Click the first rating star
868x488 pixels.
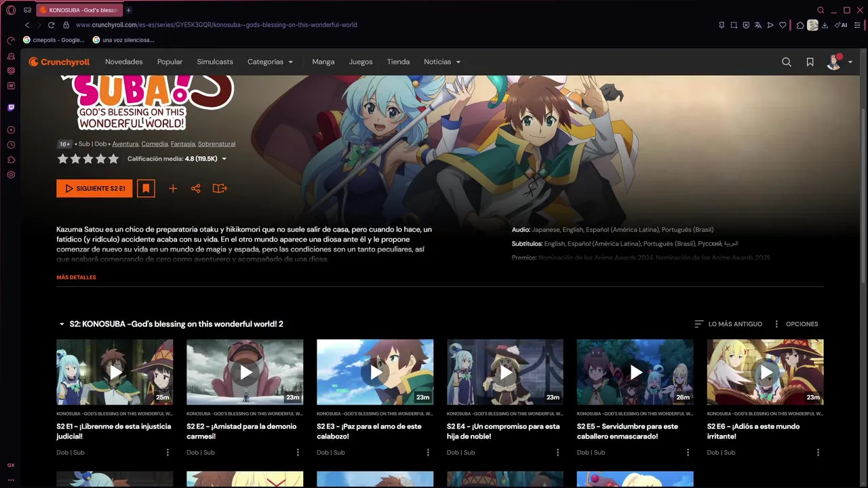tap(62, 159)
